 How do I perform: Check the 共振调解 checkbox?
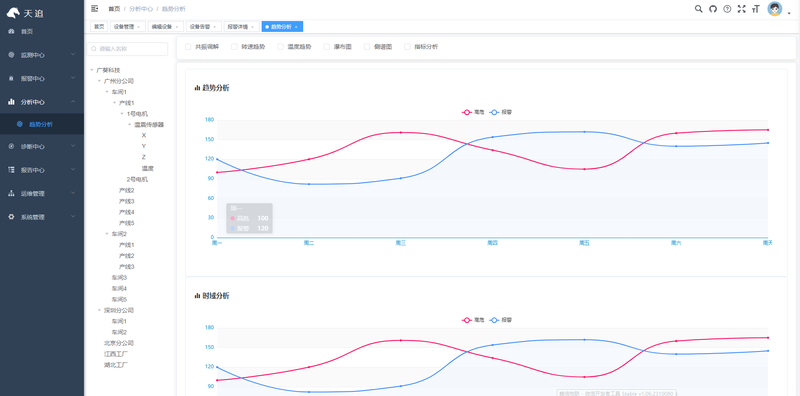pyautogui.click(x=188, y=46)
